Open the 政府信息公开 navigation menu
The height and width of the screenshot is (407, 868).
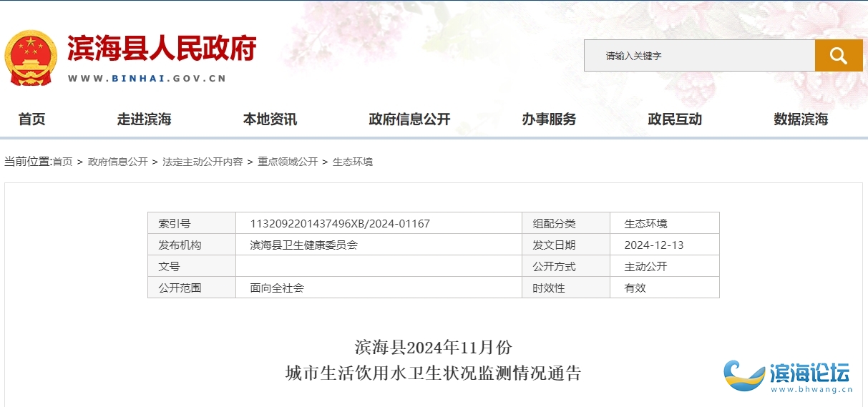pos(409,119)
